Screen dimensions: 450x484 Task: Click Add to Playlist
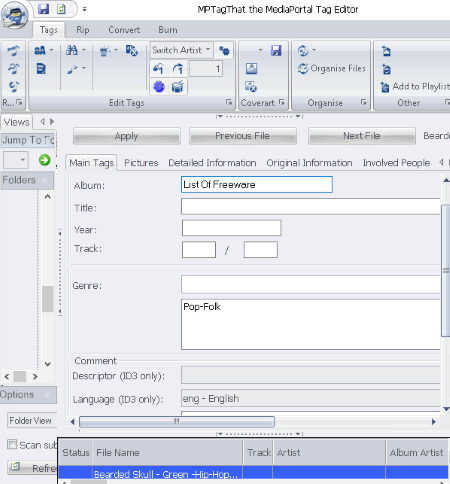[x=415, y=87]
